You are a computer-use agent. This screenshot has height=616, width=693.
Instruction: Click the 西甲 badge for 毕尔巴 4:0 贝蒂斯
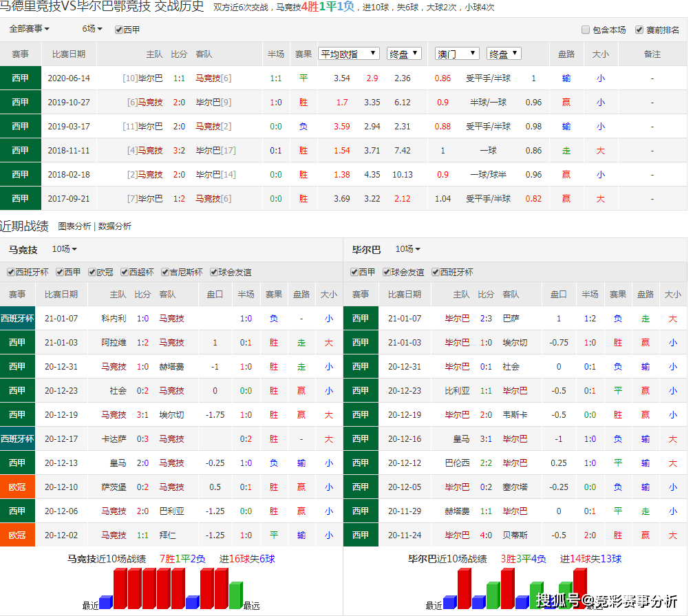pos(361,535)
